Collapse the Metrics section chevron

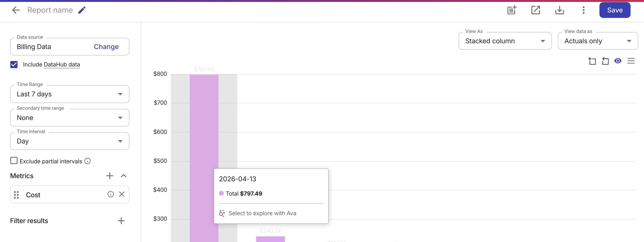123,176
